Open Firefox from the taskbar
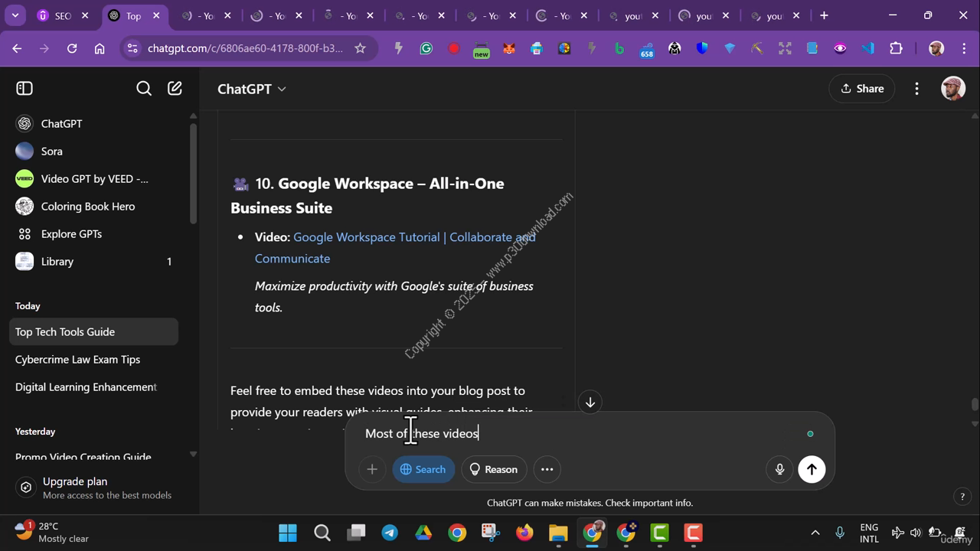This screenshot has height=551, width=980. [524, 533]
